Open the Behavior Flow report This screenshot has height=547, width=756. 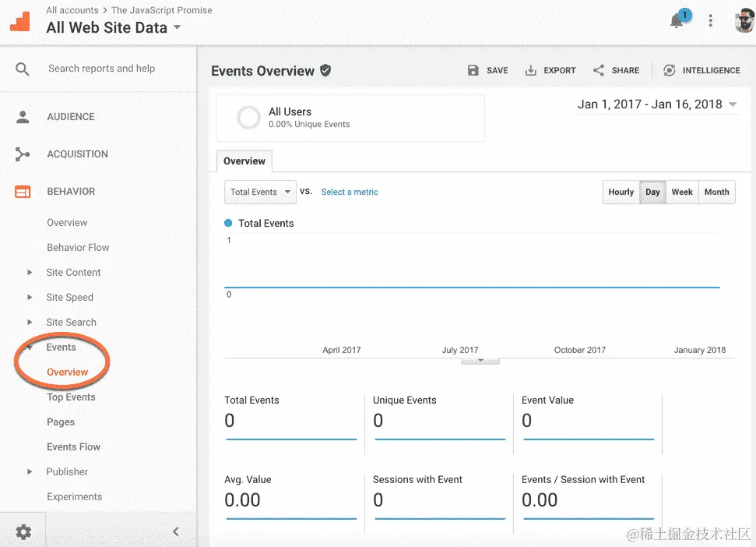pos(78,248)
